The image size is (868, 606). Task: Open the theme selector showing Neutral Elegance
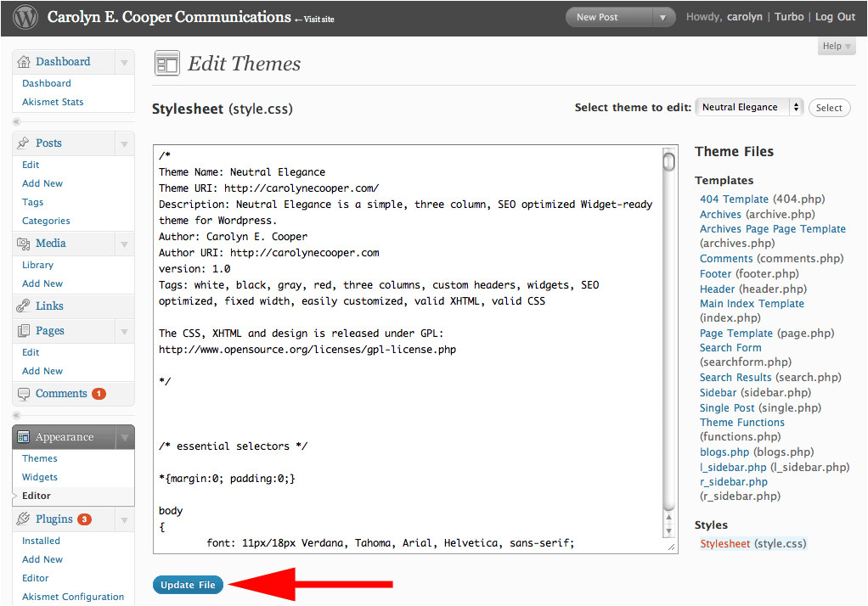click(750, 107)
